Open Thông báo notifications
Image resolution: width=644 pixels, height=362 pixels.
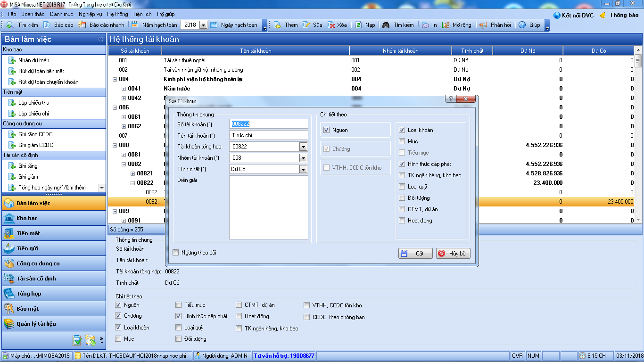(619, 15)
